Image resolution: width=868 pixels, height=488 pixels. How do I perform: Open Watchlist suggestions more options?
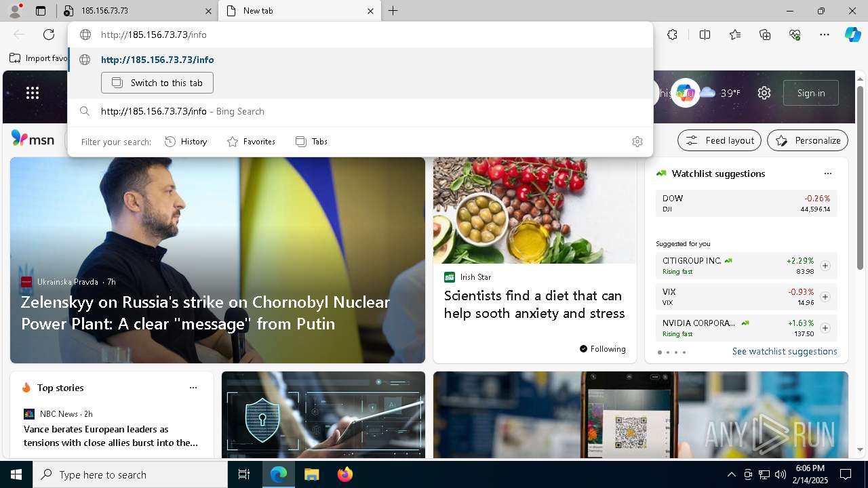click(827, 174)
